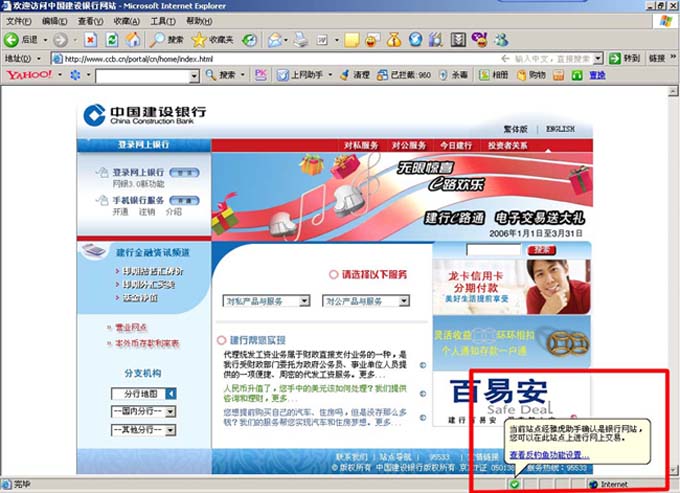
Task: Click the PK icon in Yahoo toolbar
Action: coord(261,75)
